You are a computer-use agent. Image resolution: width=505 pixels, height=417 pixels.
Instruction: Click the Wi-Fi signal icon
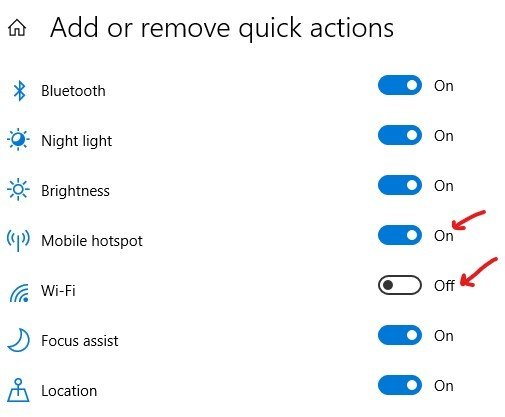(x=19, y=293)
